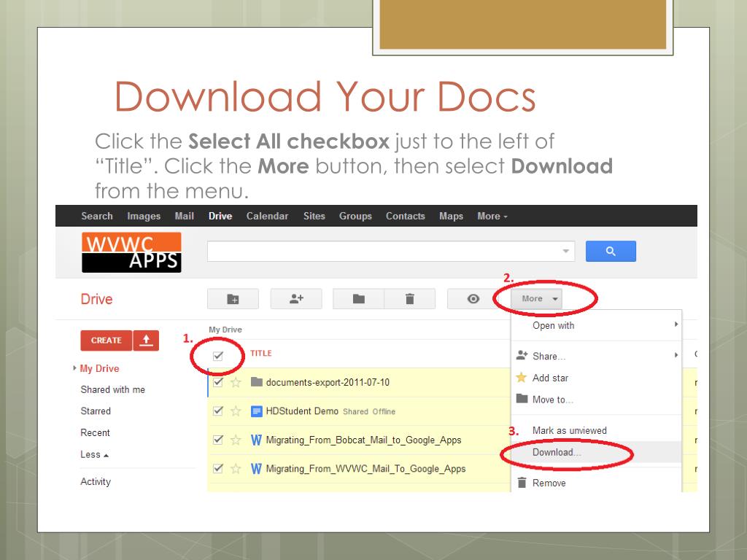
Task: Expand the My Drive tree arrow
Action: click(74, 368)
